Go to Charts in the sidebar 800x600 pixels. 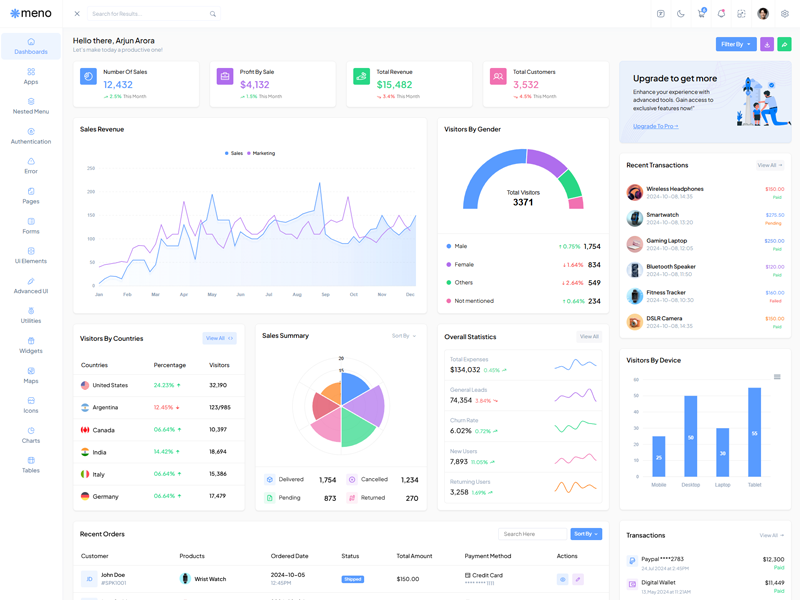point(31,435)
